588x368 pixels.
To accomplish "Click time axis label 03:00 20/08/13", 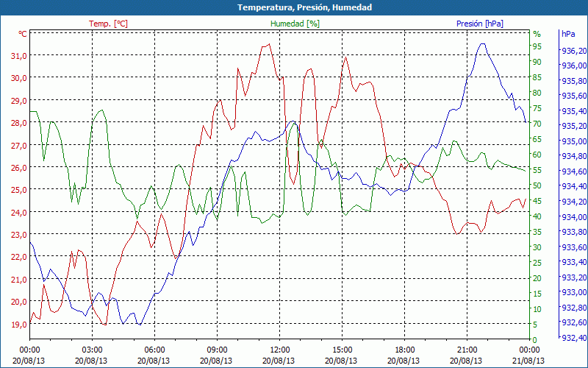I will pyautogui.click(x=92, y=355).
